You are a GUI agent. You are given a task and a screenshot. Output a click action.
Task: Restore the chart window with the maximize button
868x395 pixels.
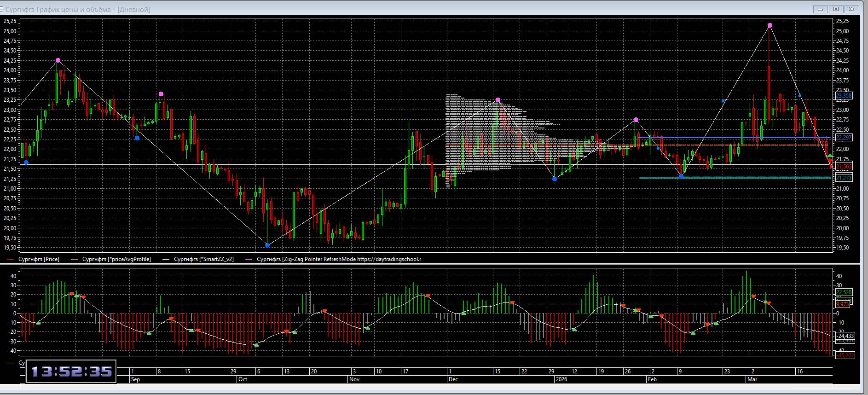[x=836, y=9]
